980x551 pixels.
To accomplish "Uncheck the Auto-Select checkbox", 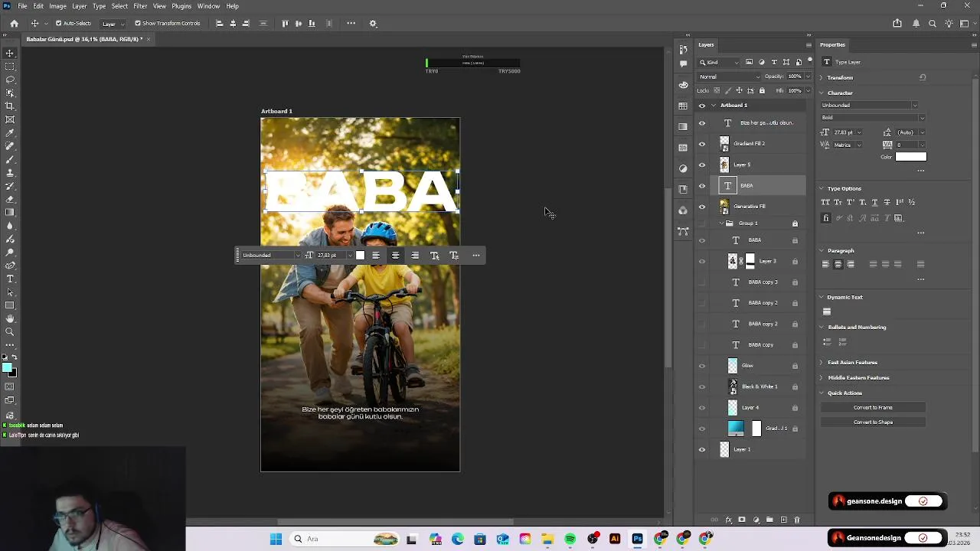I will [x=59, y=24].
